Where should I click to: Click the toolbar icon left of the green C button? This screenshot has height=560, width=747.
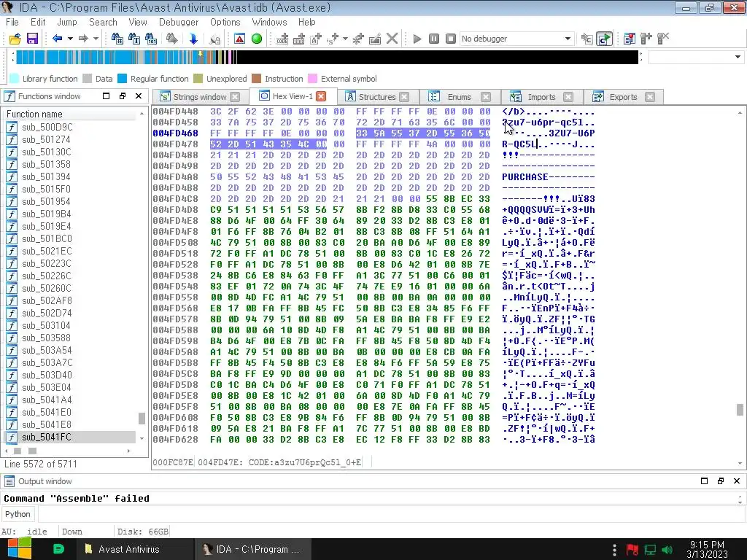pyautogui.click(x=587, y=39)
